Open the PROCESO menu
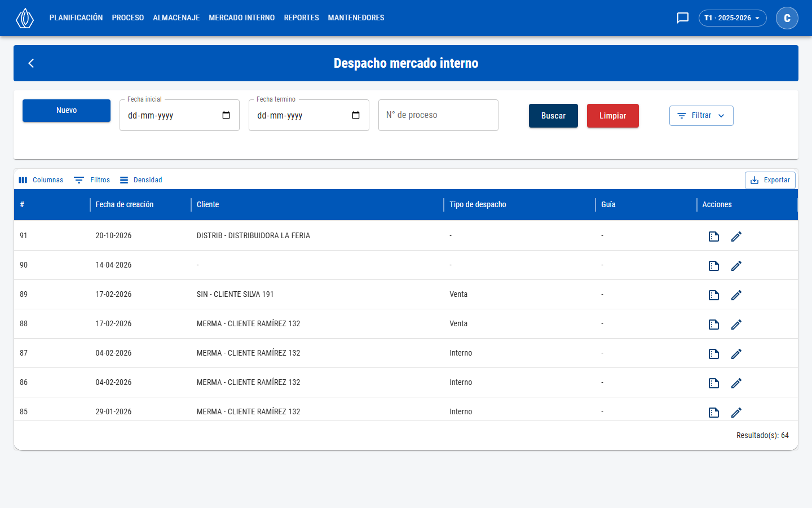812x508 pixels. point(128,18)
